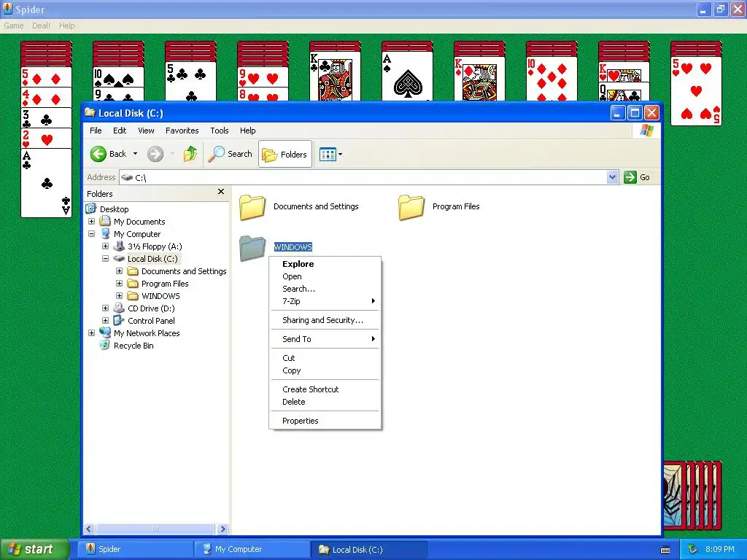Collapse My Computer tree node
747x560 pixels.
91,234
